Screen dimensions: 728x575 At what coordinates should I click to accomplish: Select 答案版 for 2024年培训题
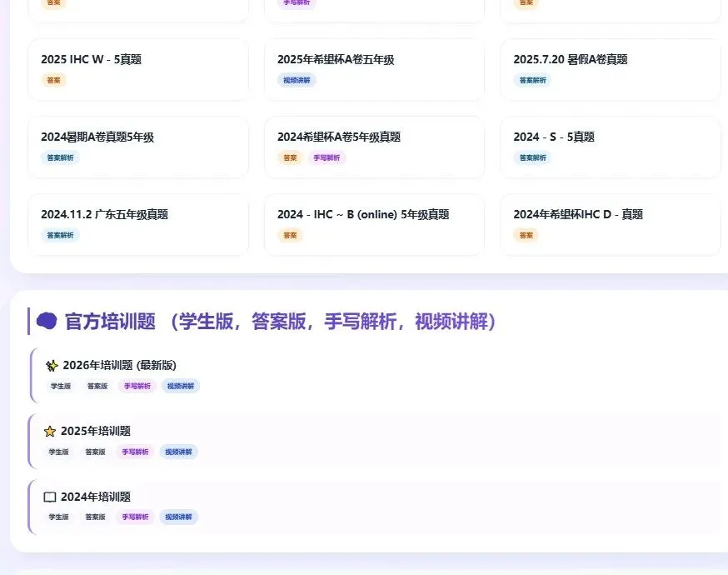click(96, 517)
